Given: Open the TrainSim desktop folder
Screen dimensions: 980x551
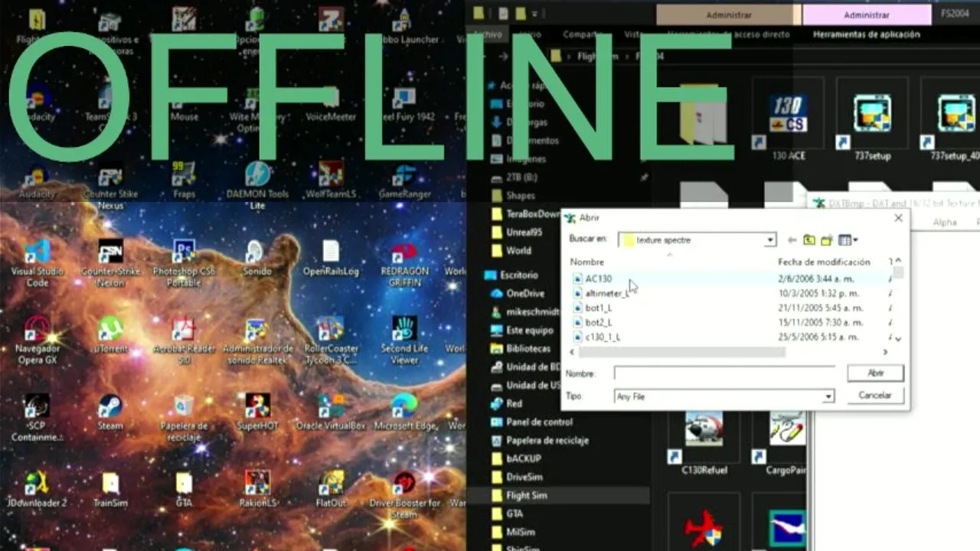Looking at the screenshot, I should [110, 488].
